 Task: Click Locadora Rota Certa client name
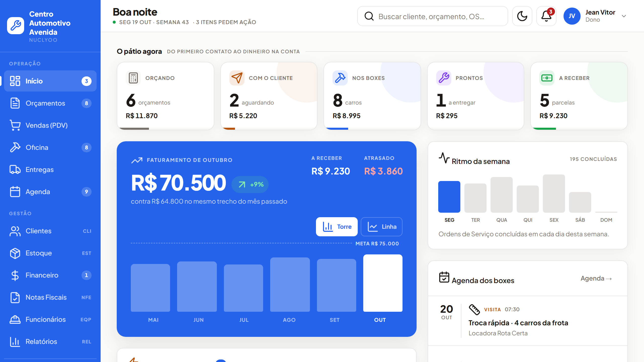498,333
